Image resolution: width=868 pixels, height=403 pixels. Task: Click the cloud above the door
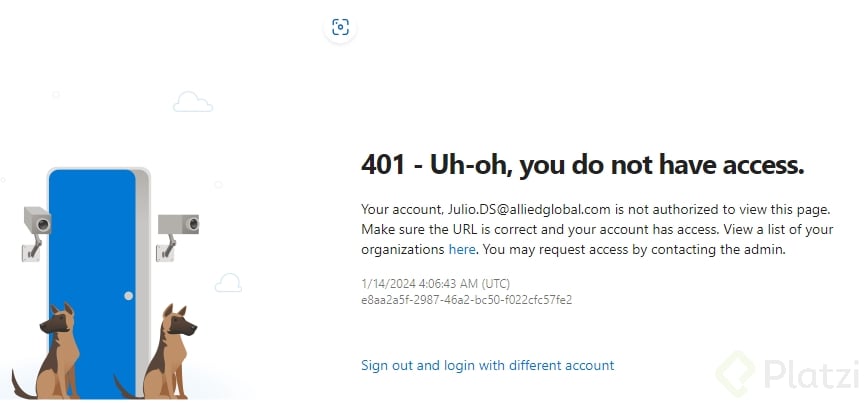click(192, 101)
